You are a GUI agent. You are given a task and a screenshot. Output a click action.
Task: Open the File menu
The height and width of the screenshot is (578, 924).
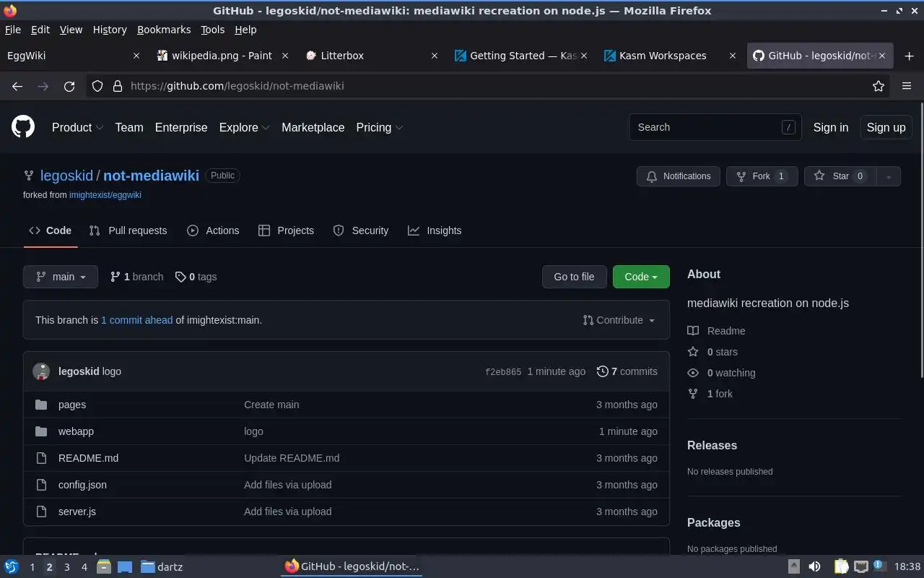[13, 30]
